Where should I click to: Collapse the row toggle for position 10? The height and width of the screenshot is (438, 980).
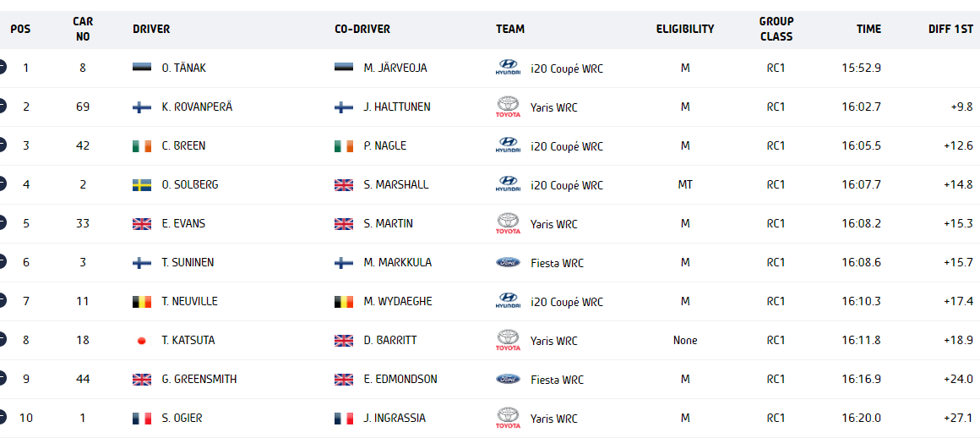click(x=2, y=417)
